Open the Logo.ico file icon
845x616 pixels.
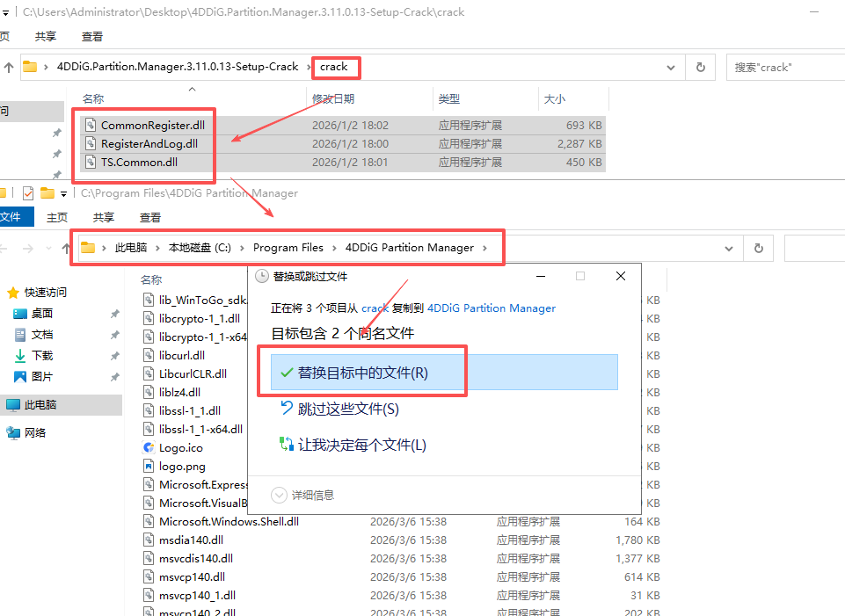coord(149,447)
